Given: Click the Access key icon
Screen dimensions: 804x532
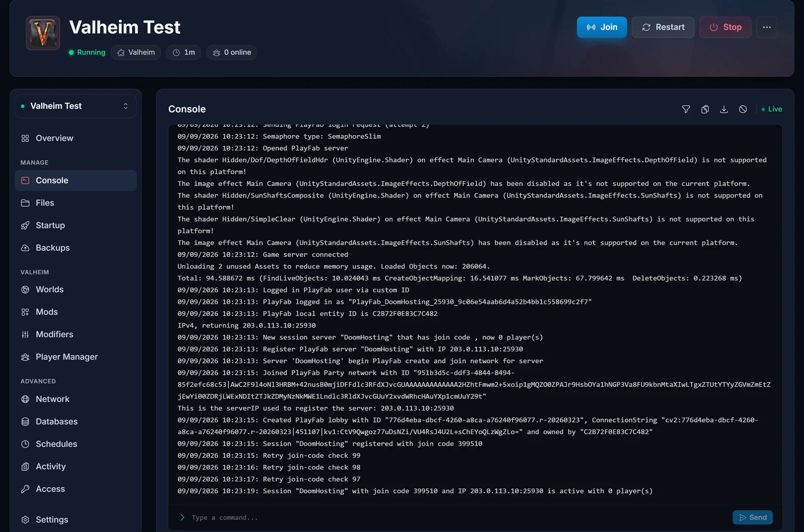Looking at the screenshot, I should [25, 489].
